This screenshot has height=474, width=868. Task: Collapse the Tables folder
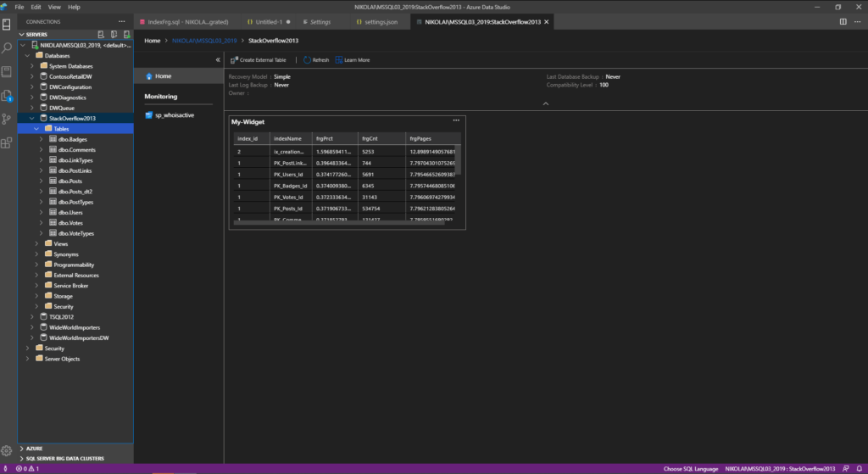pos(36,129)
